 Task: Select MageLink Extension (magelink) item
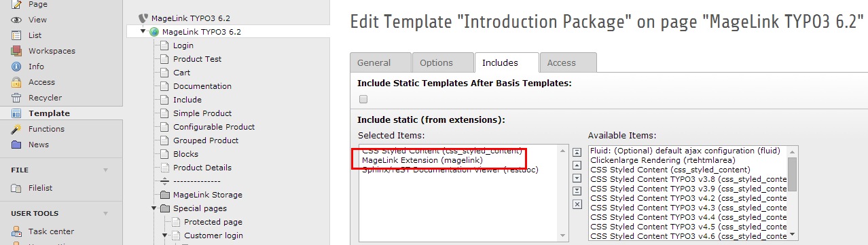point(422,159)
